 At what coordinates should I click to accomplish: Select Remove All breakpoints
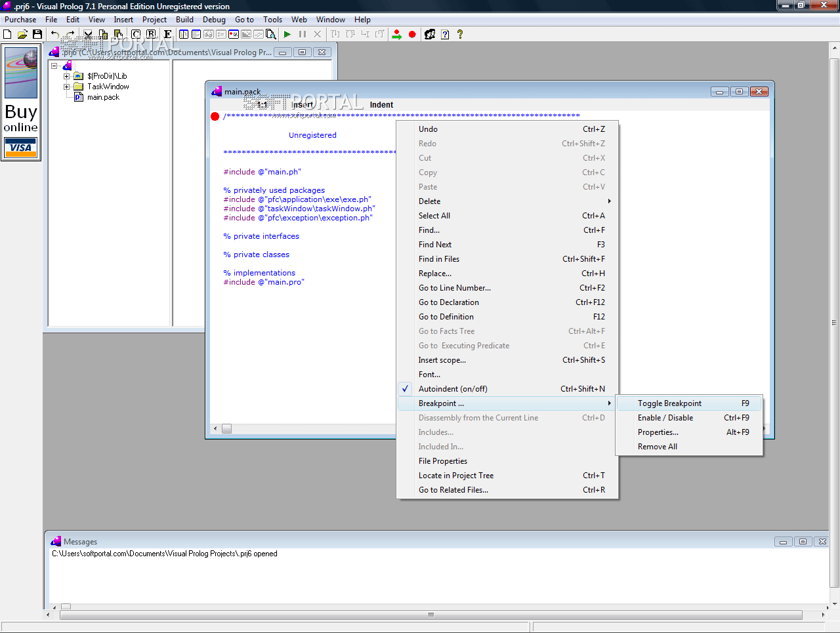(x=689, y=447)
